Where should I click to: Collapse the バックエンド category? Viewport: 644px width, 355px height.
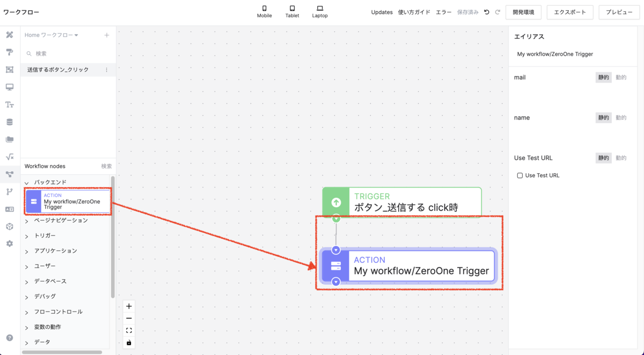(26, 183)
